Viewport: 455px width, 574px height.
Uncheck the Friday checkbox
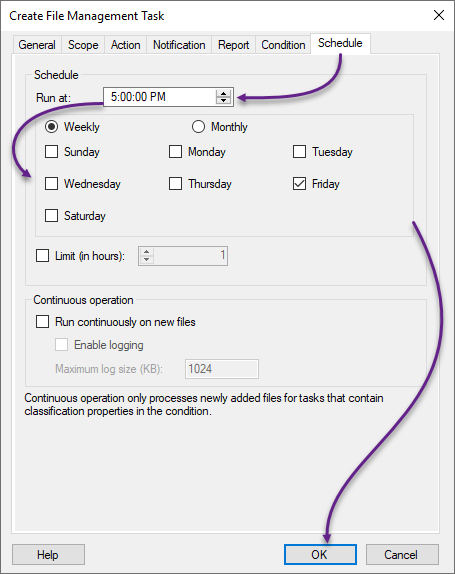click(x=299, y=183)
